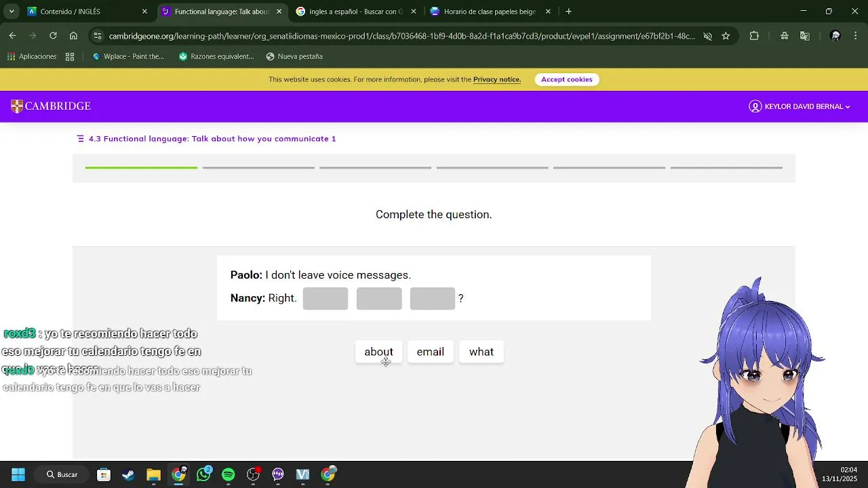Open WhatsApp from the taskbar
868x488 pixels.
click(203, 474)
